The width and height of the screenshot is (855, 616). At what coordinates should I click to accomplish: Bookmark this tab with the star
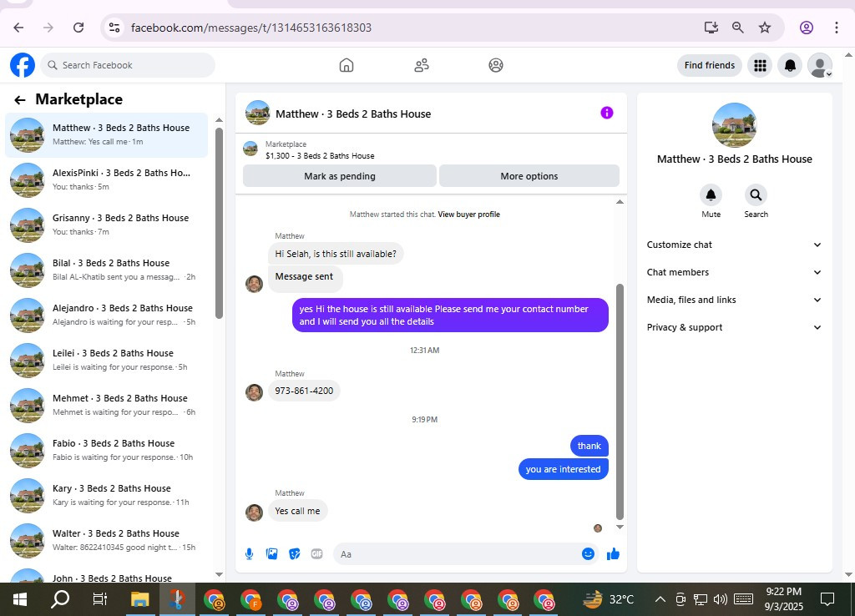click(x=765, y=28)
